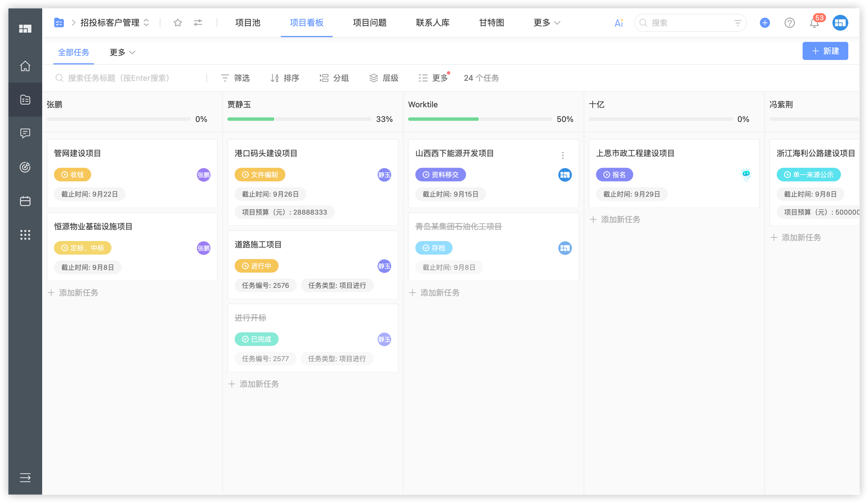Open the 消息 (messages) icon in sidebar
Image resolution: width=868 pixels, height=503 pixels.
(x=25, y=133)
